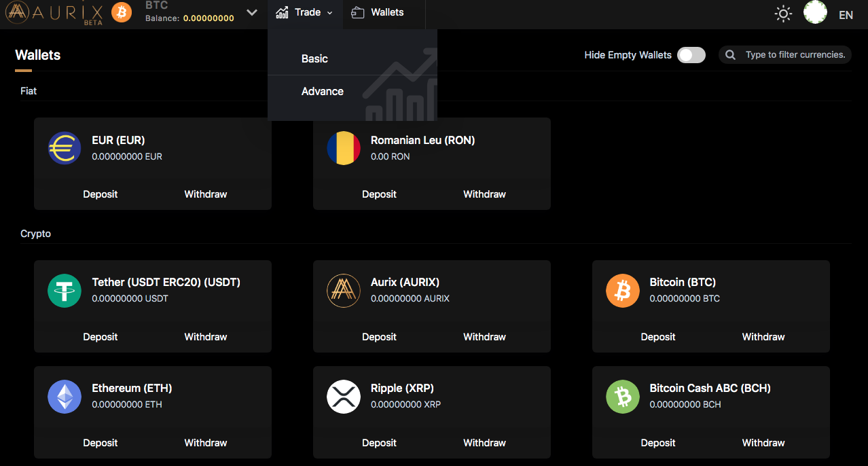This screenshot has width=868, height=466.
Task: Click the Trade chart icon in header
Action: [282, 12]
